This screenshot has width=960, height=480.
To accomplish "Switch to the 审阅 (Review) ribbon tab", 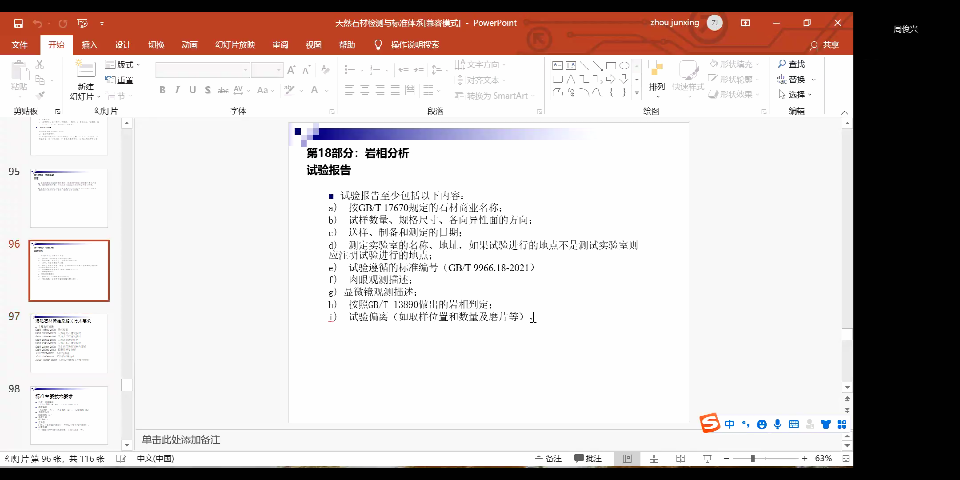I will click(x=280, y=45).
